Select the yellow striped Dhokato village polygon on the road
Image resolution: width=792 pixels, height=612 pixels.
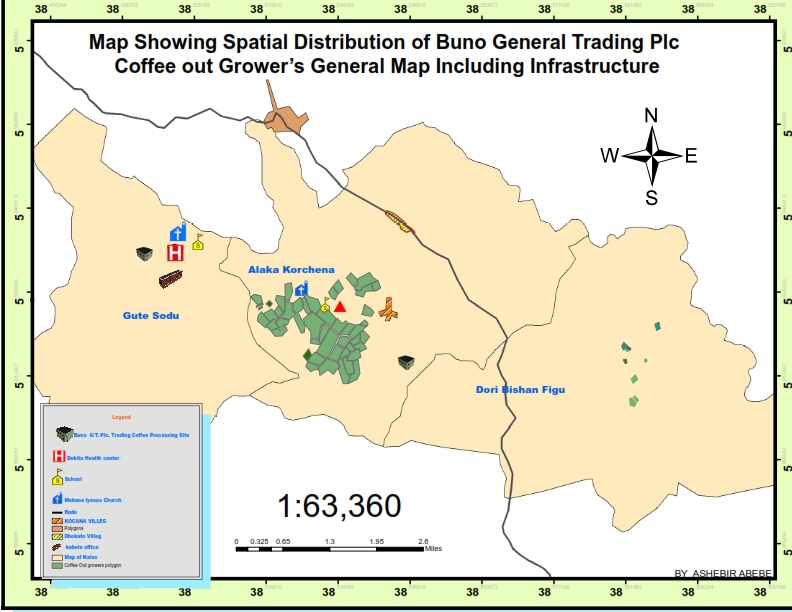click(399, 221)
